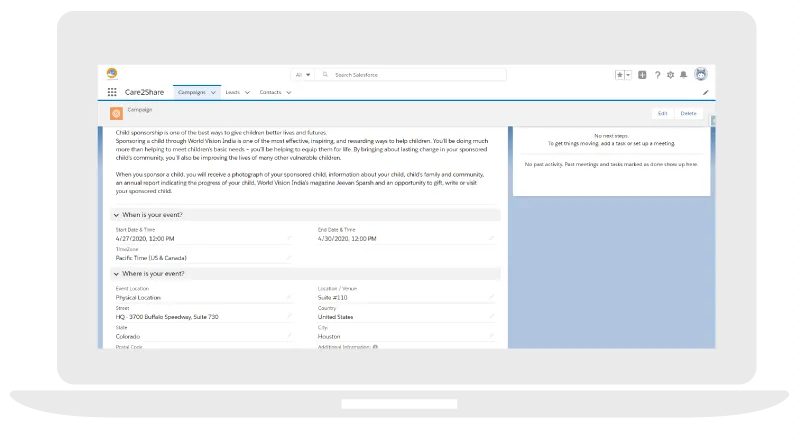Open the All search scope dropdown

(x=303, y=74)
